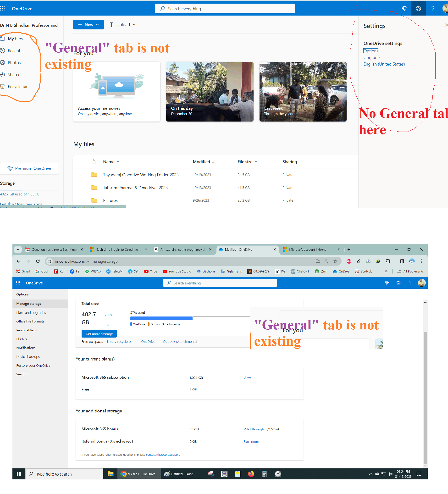Open Settings via the gear icon
The image size is (448, 494).
[x=418, y=8]
